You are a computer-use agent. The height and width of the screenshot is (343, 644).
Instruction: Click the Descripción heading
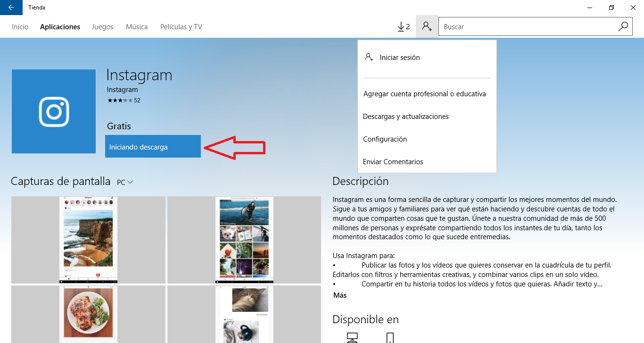pos(361,181)
